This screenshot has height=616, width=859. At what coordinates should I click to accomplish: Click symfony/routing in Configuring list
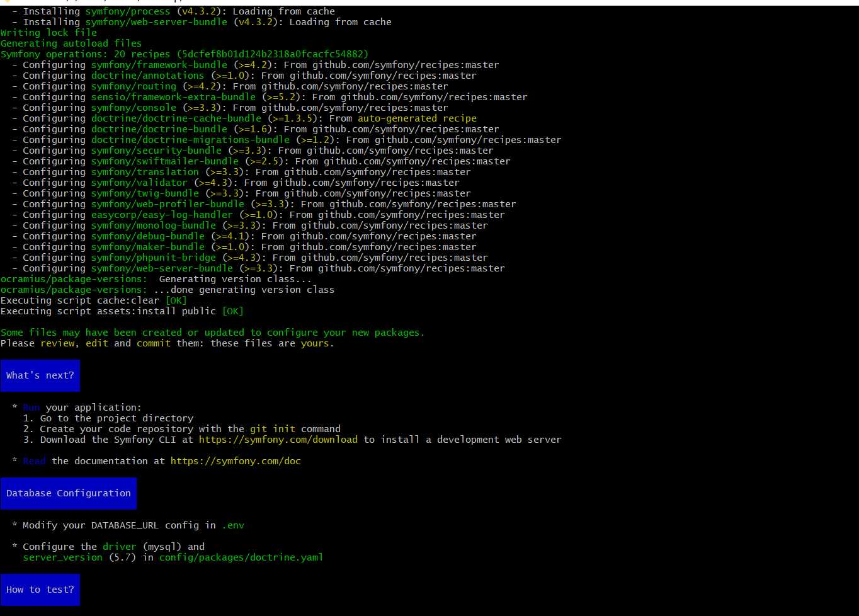134,86
